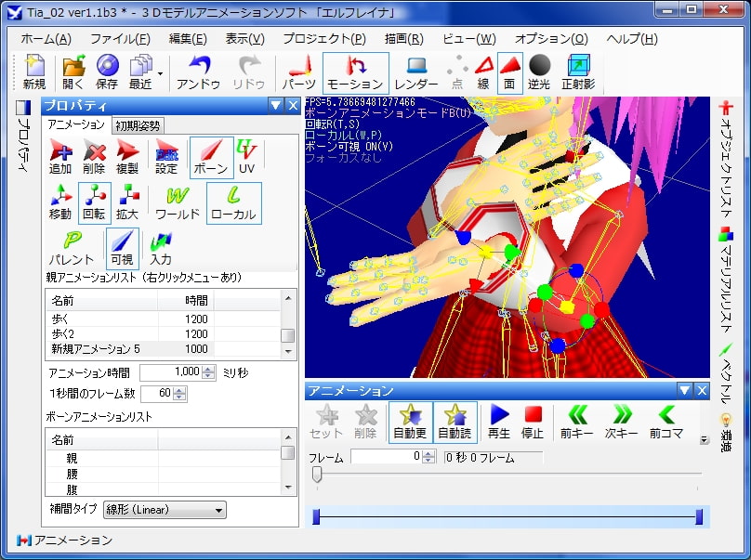Click the レンダー (Render) toolbar icon
Image resolution: width=751 pixels, height=560 pixels.
pyautogui.click(x=415, y=72)
